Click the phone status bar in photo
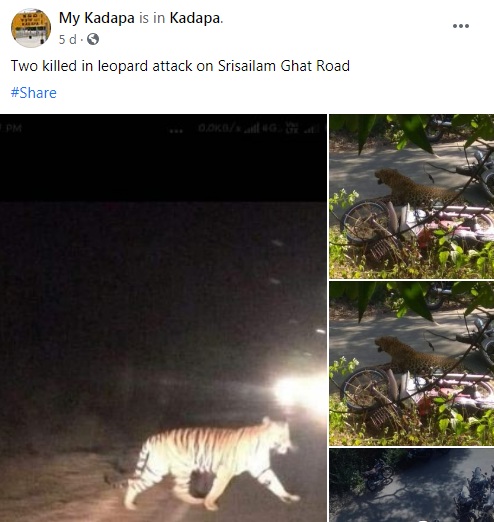Viewport: 494px width, 522px height. [x=163, y=128]
